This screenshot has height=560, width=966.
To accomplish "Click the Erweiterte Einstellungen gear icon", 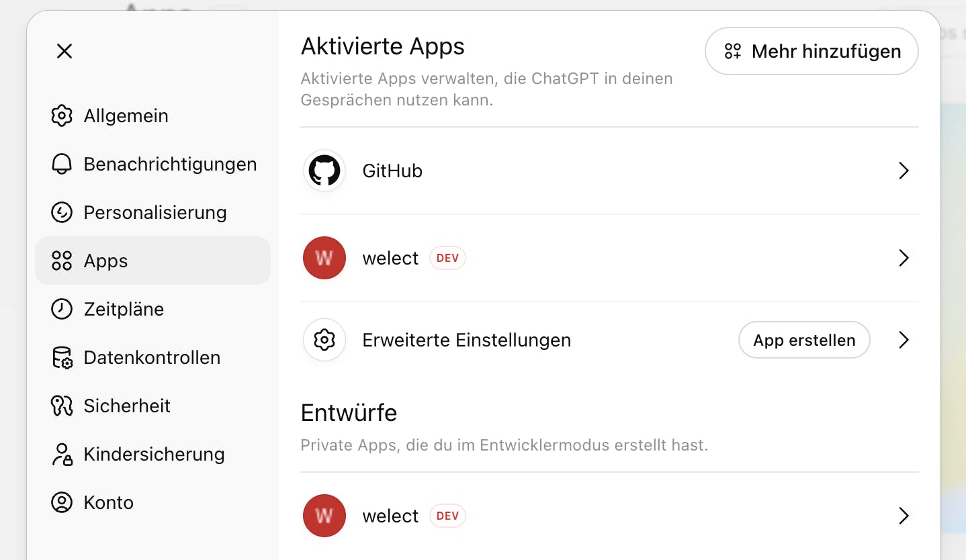I will [324, 340].
